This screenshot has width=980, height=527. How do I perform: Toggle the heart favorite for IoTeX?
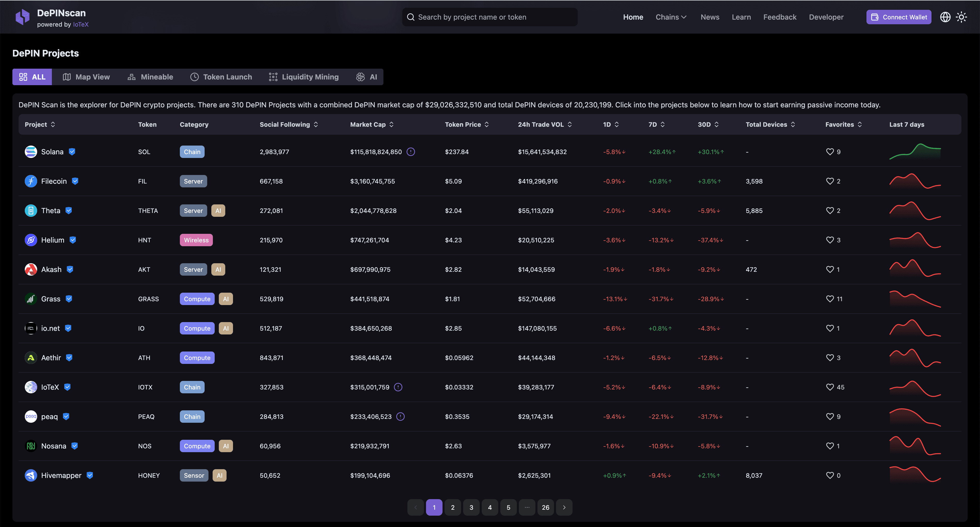click(830, 387)
